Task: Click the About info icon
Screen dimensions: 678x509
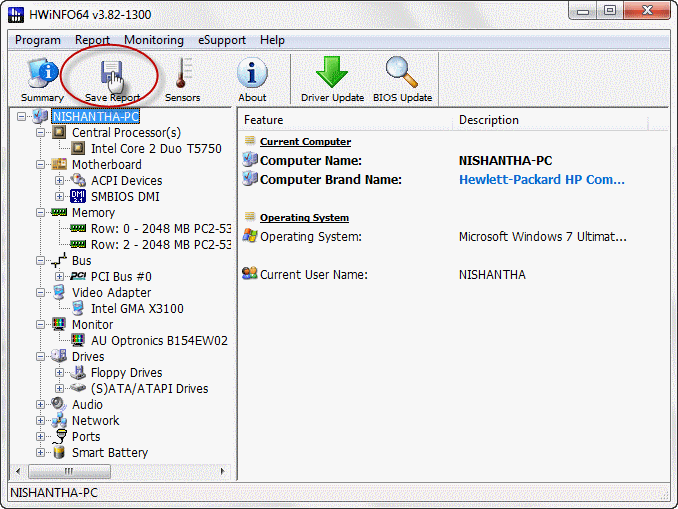Action: click(x=252, y=73)
